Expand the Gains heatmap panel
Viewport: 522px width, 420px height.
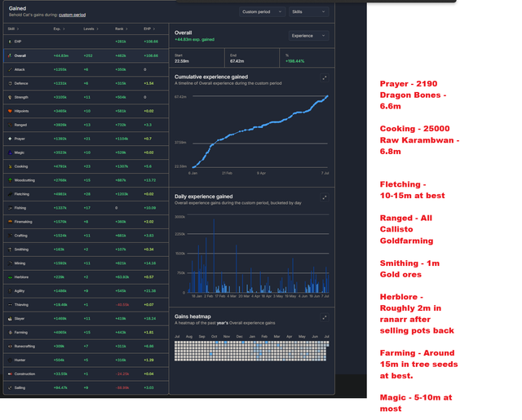(325, 317)
